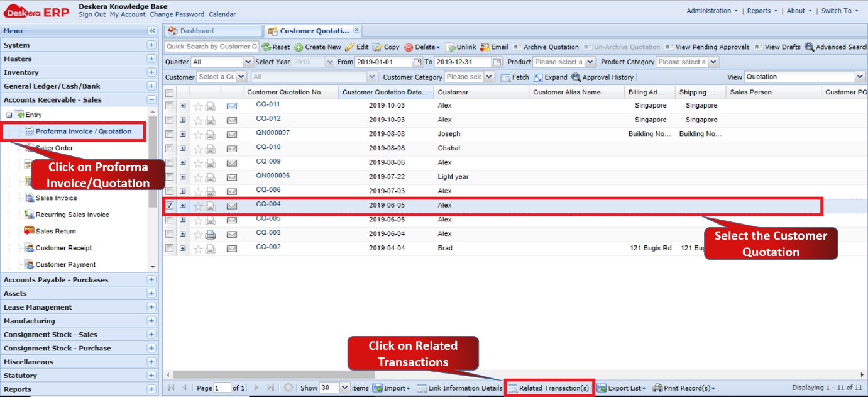Viewport: 868px width, 397px height.
Task: Check the CQ-002 row checkbox
Action: click(x=169, y=249)
